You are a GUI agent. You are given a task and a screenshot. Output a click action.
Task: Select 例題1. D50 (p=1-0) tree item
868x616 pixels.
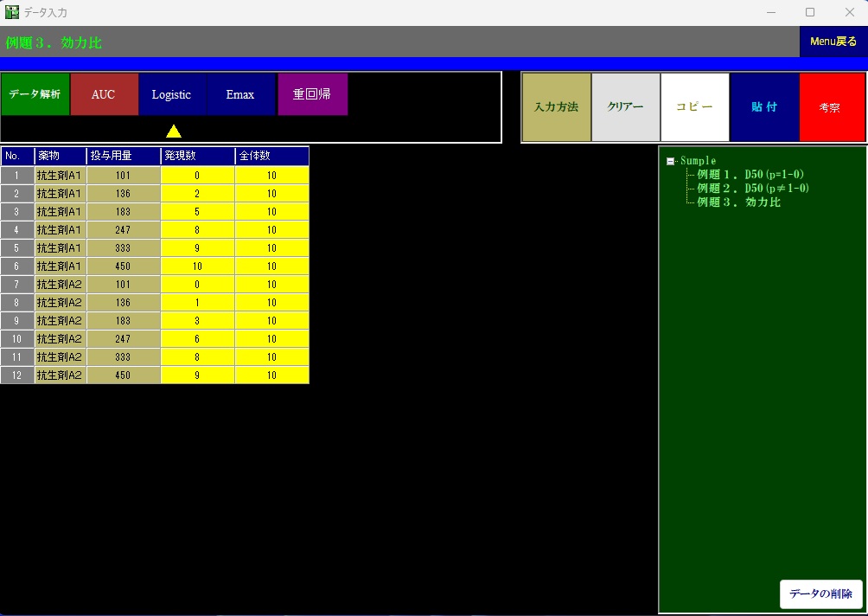coord(750,175)
